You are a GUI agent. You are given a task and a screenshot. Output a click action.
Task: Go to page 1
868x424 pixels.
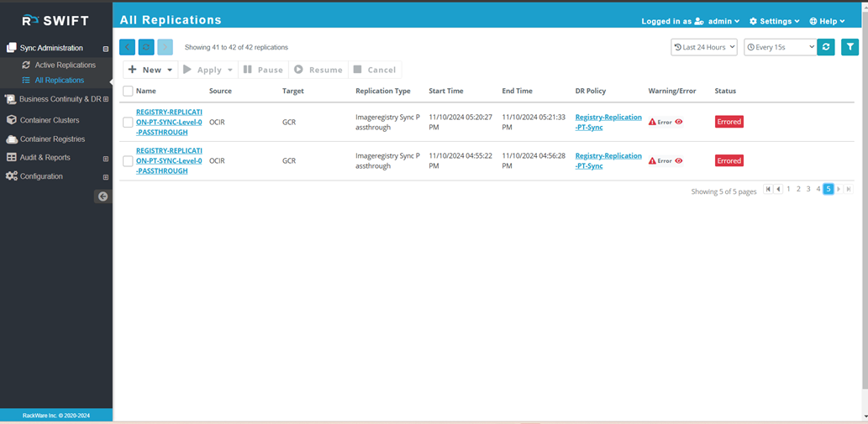click(x=788, y=189)
